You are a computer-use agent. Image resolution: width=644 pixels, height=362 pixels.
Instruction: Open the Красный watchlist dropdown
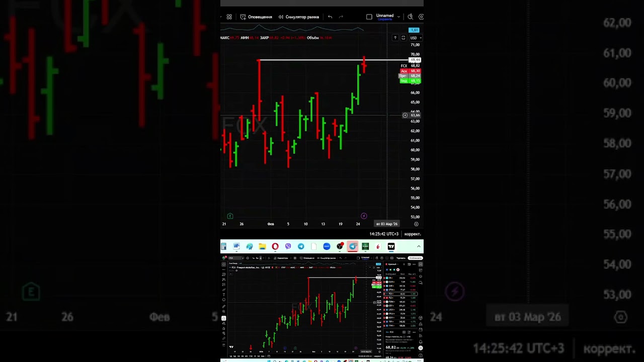point(392,264)
